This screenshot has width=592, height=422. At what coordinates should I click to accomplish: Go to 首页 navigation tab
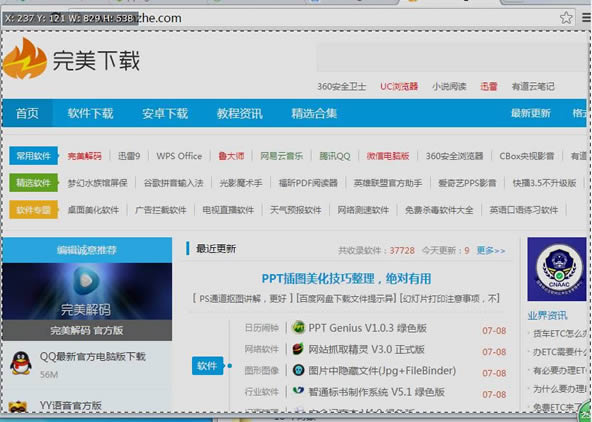pos(27,113)
